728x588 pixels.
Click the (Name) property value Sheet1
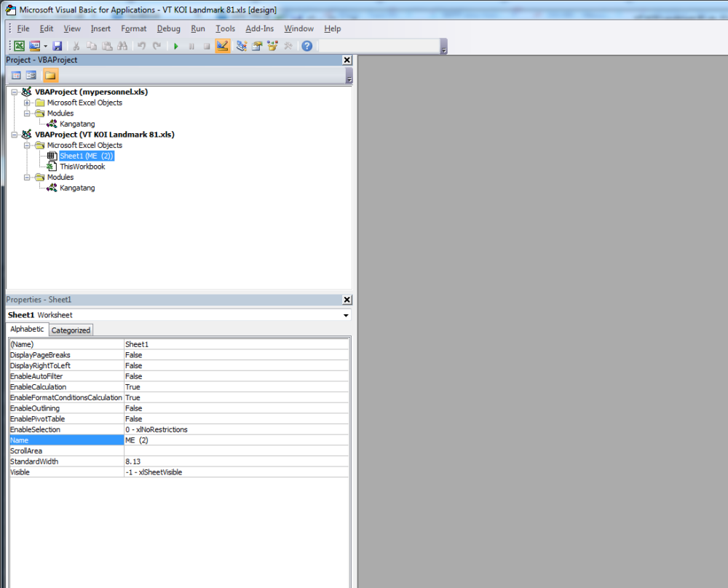(x=237, y=344)
